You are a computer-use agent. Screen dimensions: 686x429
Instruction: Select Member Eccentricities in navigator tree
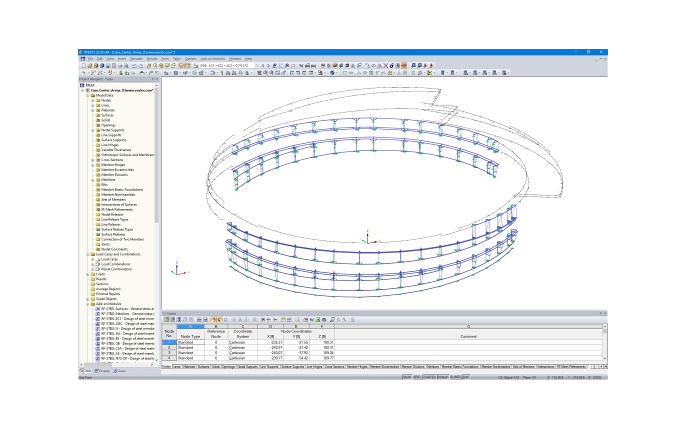coord(117,170)
